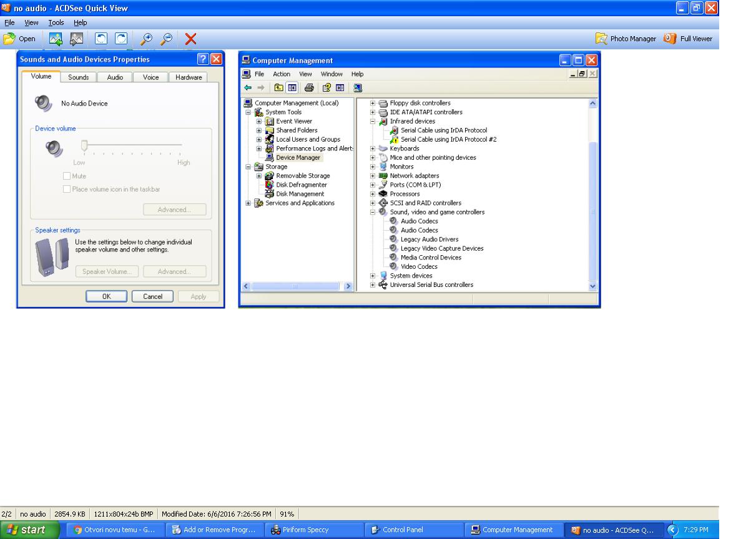Click the Print icon in Computer Management toolbar
756x539 pixels.
coord(309,88)
